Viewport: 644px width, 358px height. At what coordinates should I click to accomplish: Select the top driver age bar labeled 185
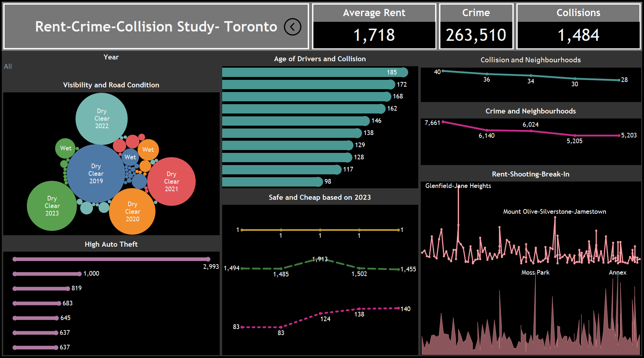[x=314, y=72]
